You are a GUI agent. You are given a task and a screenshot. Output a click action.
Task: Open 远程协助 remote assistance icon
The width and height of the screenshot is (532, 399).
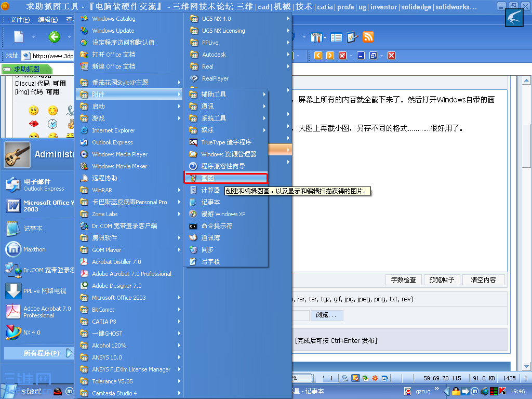[84, 178]
